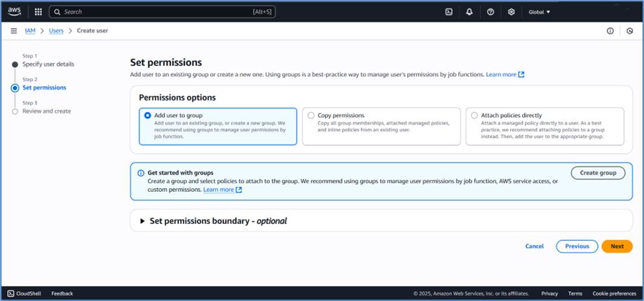Click the Previous button
This screenshot has height=301, width=644.
coord(577,246)
